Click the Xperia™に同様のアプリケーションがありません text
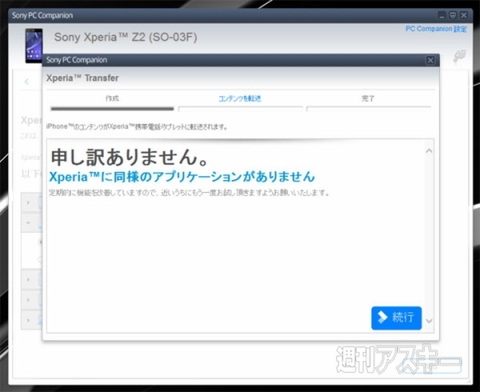The width and height of the screenshot is (480, 392). 182,177
